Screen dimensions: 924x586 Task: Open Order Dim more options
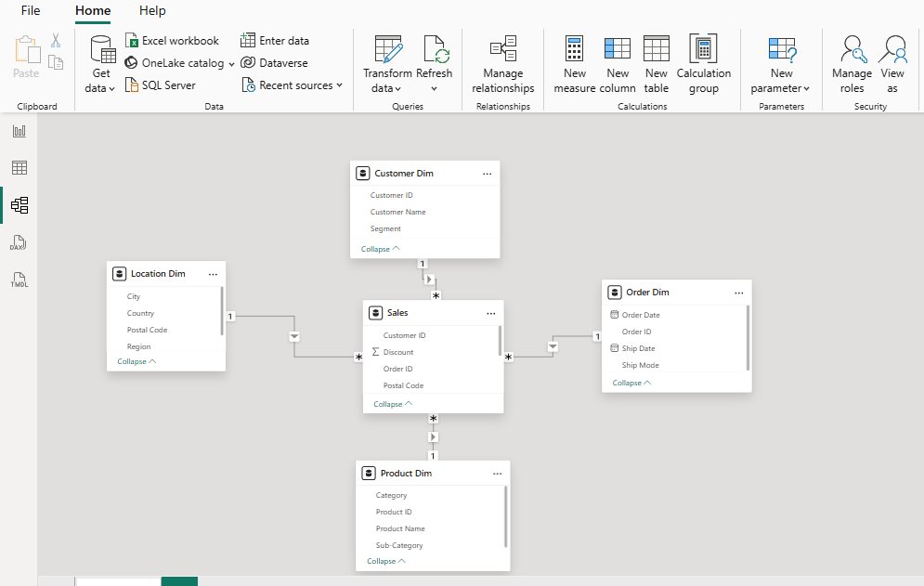739,293
